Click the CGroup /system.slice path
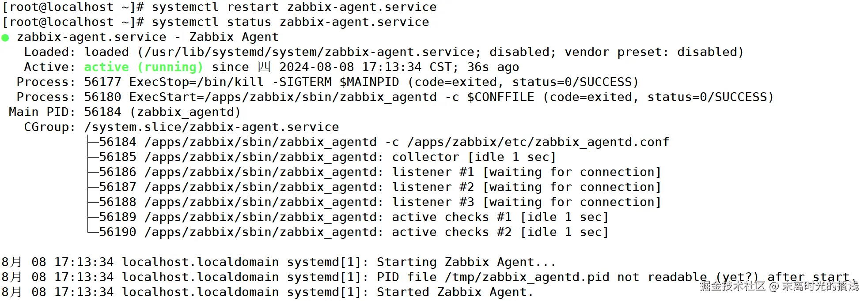Image resolution: width=868 pixels, height=301 pixels. click(211, 127)
